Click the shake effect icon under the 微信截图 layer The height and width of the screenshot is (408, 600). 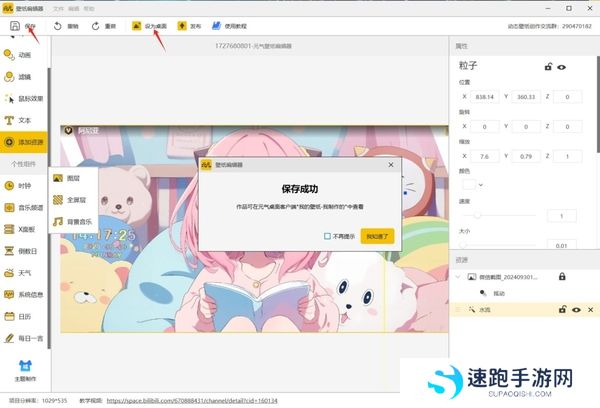coord(483,293)
